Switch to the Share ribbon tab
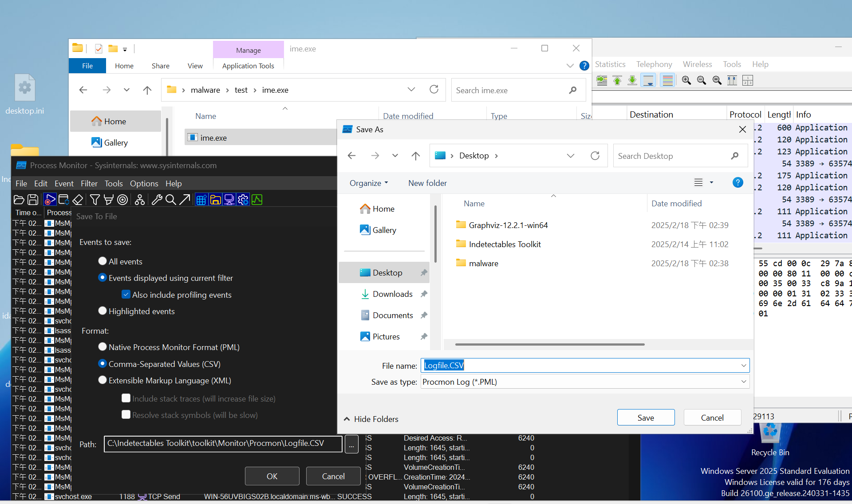The width and height of the screenshot is (852, 504). click(160, 66)
